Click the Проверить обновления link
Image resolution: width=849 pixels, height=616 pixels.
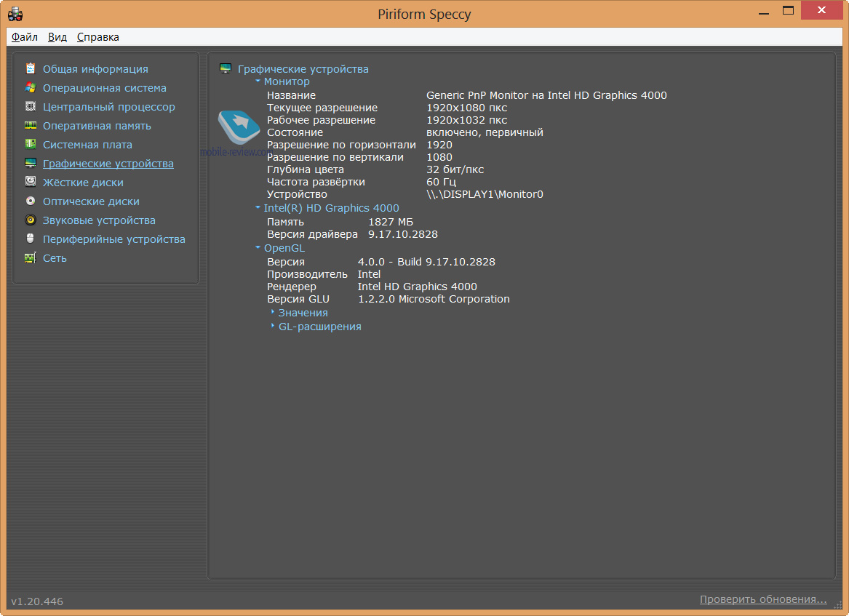[763, 600]
